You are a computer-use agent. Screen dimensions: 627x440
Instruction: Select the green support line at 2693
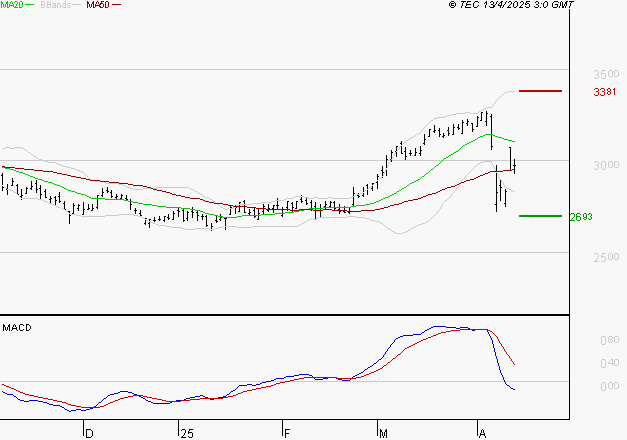540,215
